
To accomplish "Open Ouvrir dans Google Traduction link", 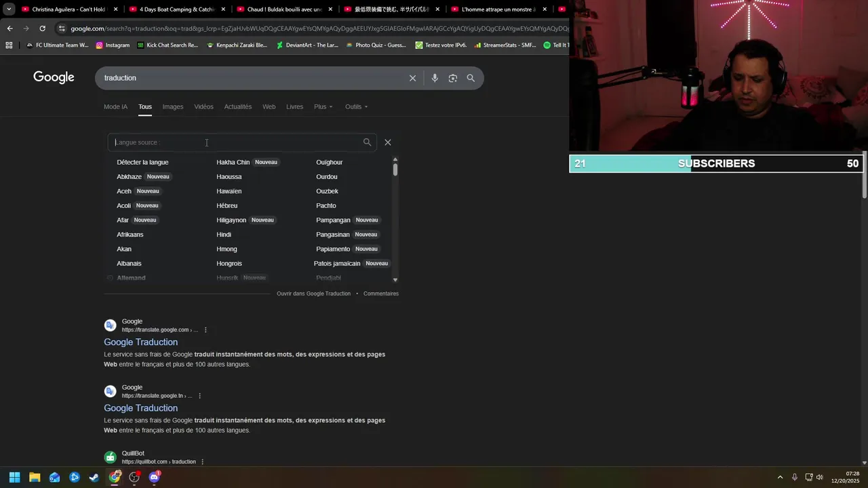I will point(313,293).
